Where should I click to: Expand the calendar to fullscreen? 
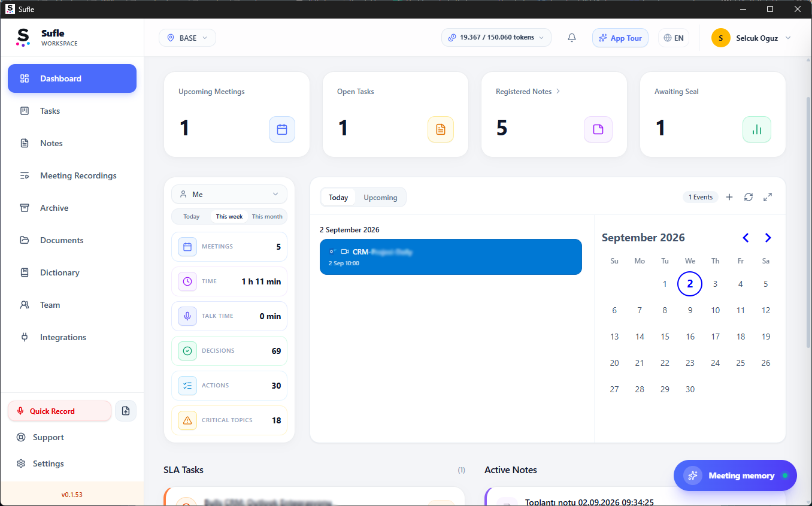pos(768,197)
